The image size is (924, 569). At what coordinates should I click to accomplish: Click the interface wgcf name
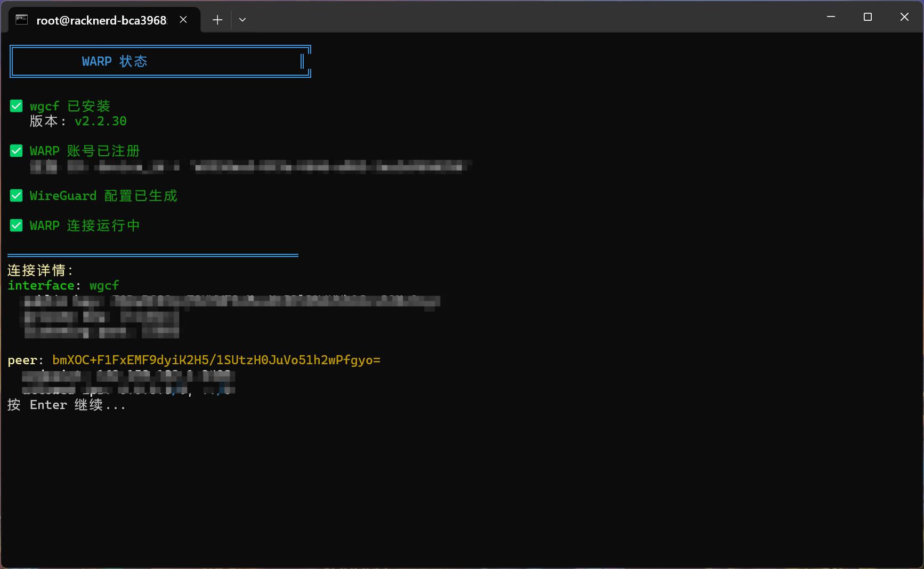(104, 285)
